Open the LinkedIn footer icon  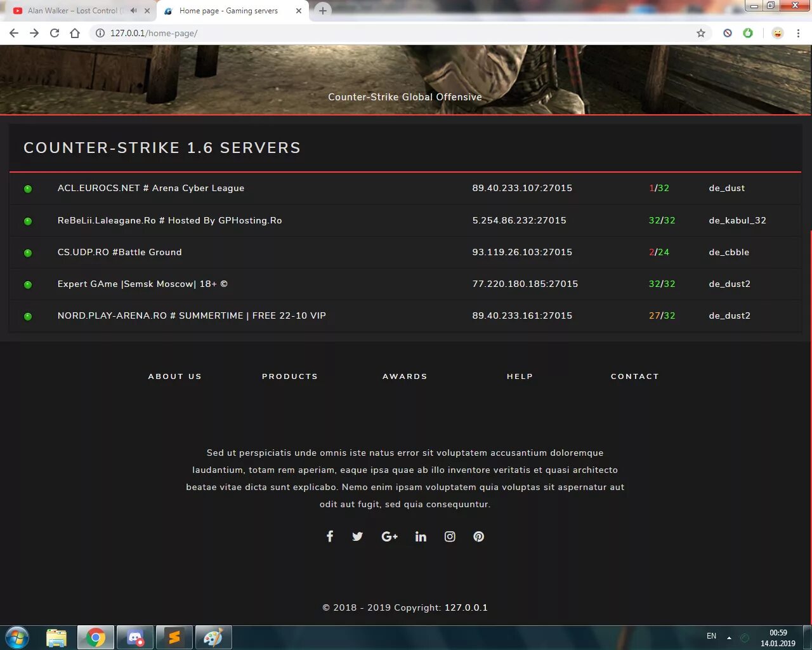click(421, 536)
